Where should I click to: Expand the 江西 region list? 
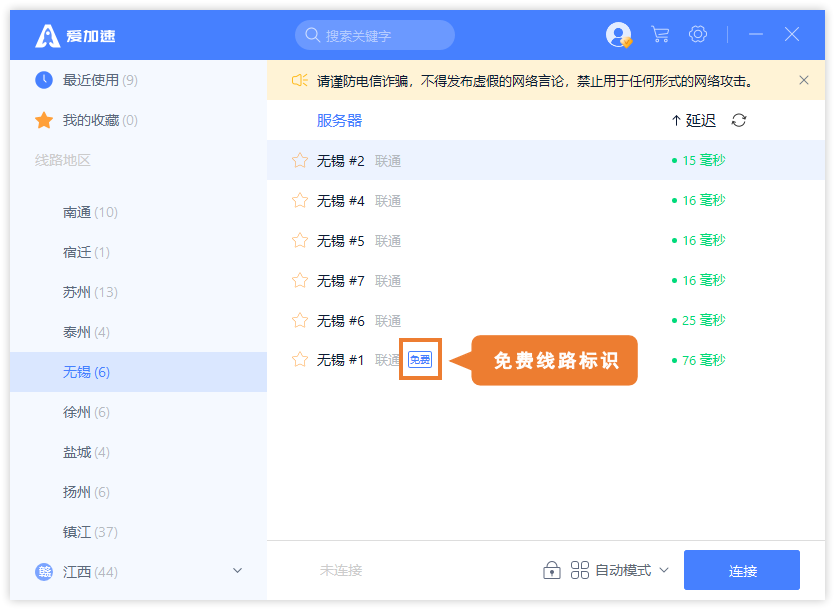click(x=237, y=571)
